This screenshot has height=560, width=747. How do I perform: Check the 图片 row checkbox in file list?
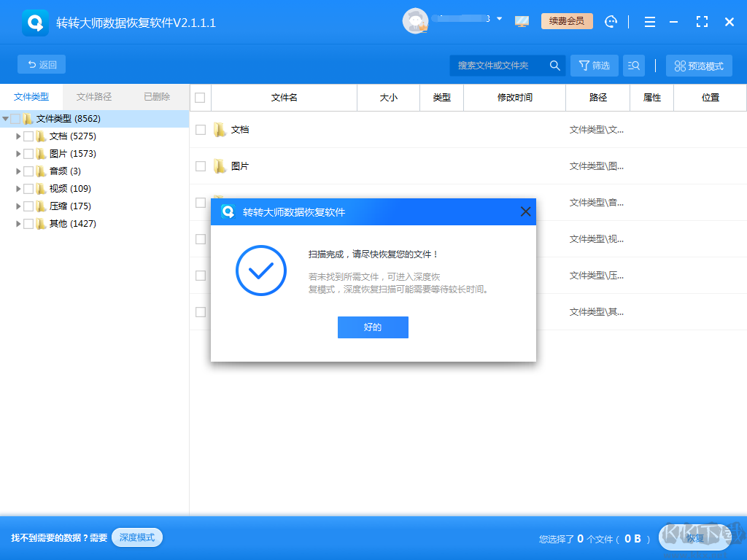pyautogui.click(x=201, y=166)
